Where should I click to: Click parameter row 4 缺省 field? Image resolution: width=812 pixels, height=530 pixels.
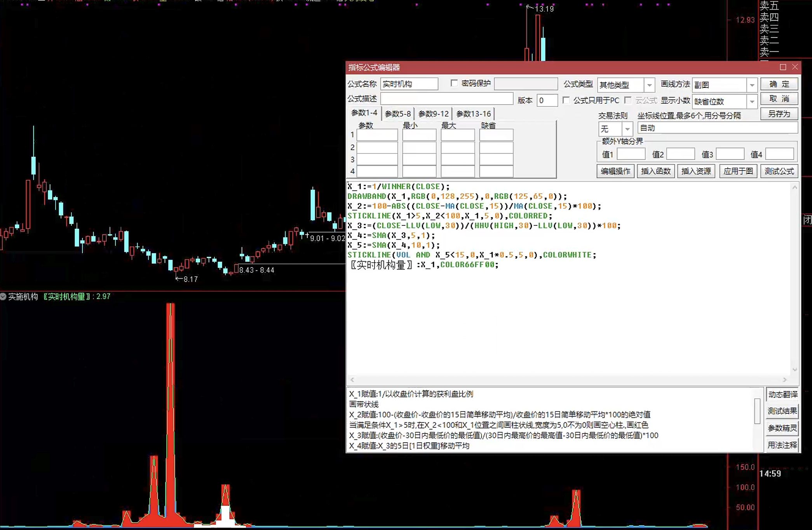click(x=496, y=171)
